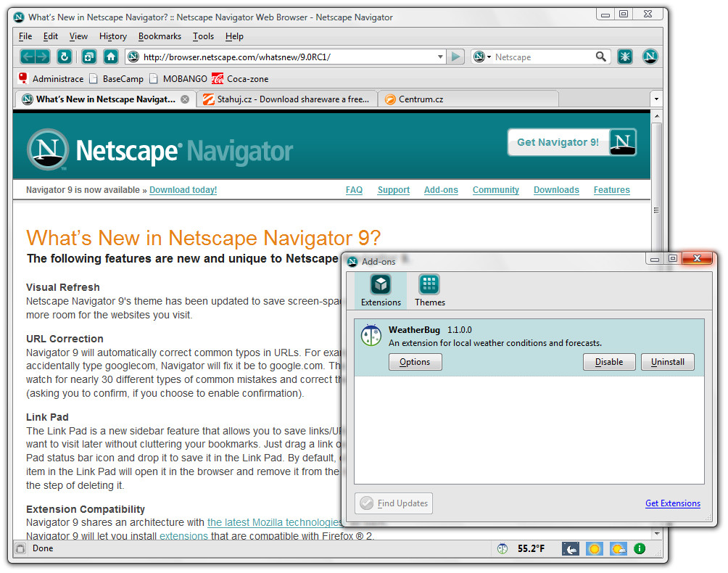The height and width of the screenshot is (573, 728).
Task: Click the page scrollbar down arrow
Action: [x=656, y=534]
